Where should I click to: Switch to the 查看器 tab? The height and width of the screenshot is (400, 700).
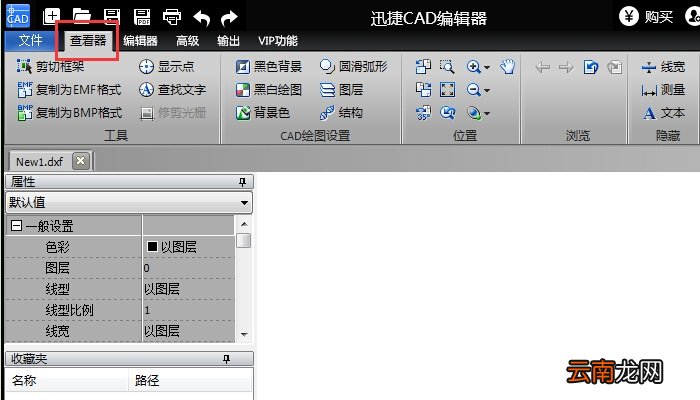click(88, 41)
